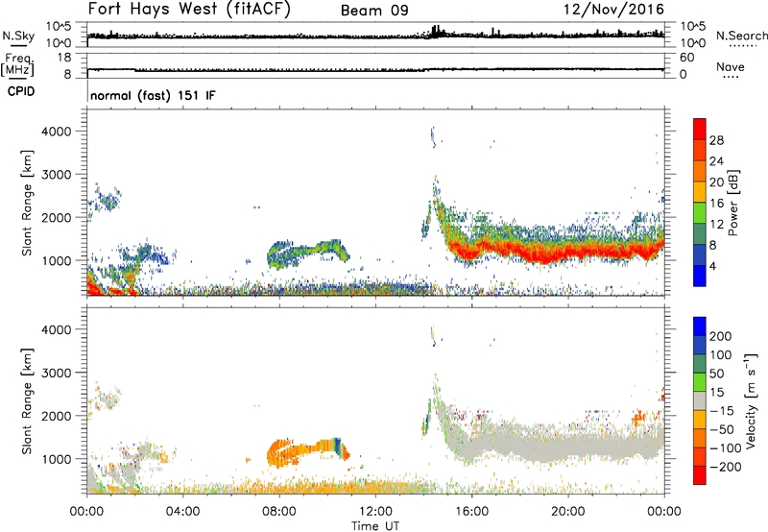
Task: Click the '4000' tick of the power panel
Action: [x=56, y=132]
